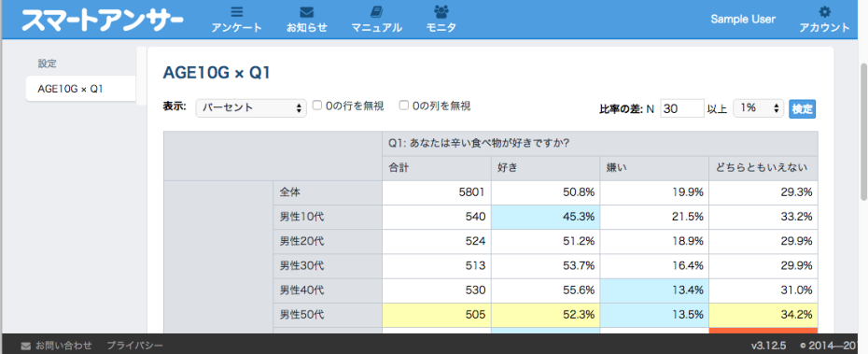Click the Q1 question header text
This screenshot has width=868, height=354.
[x=480, y=143]
